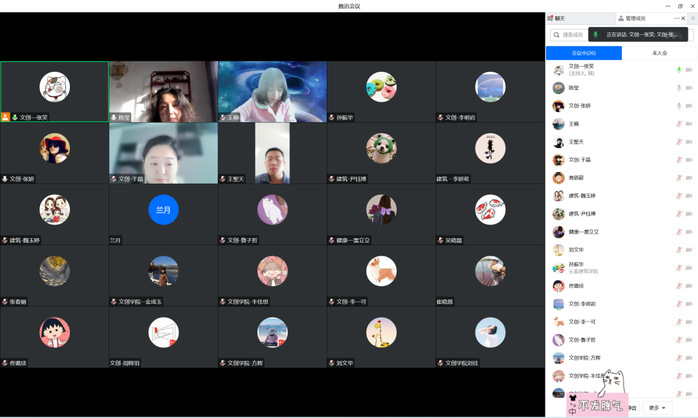
Task: Click the orange host icon on 文创一张荣 tile
Action: click(x=6, y=117)
